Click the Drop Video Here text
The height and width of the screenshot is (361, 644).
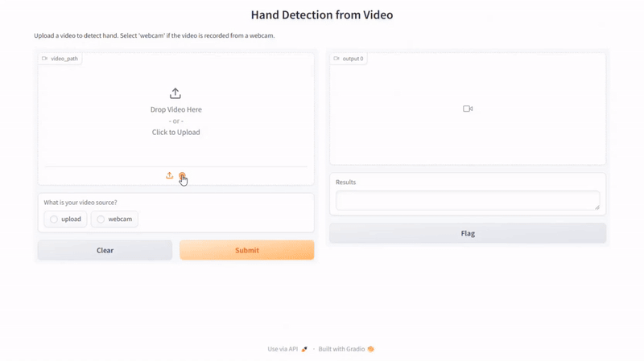coord(175,109)
